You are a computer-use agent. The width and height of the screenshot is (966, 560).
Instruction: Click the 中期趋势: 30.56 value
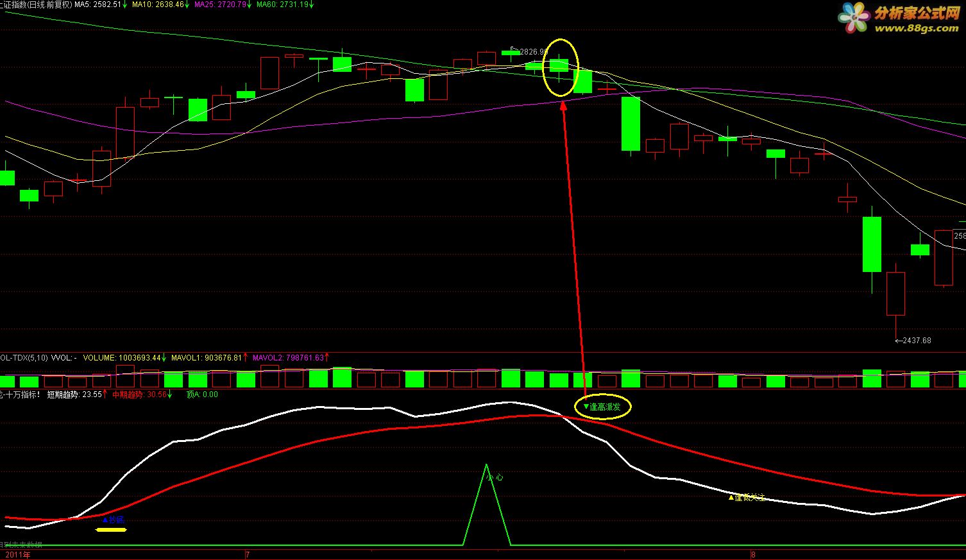point(142,395)
